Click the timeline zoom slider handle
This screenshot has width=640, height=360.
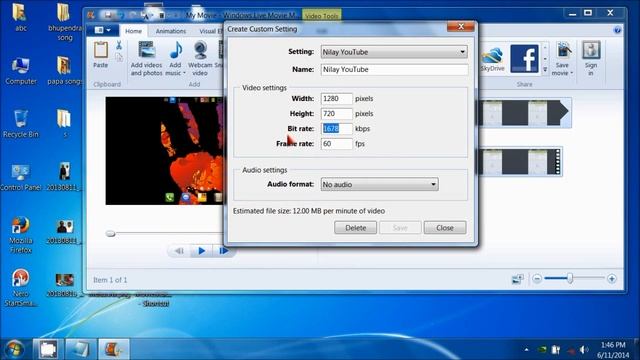[570, 278]
